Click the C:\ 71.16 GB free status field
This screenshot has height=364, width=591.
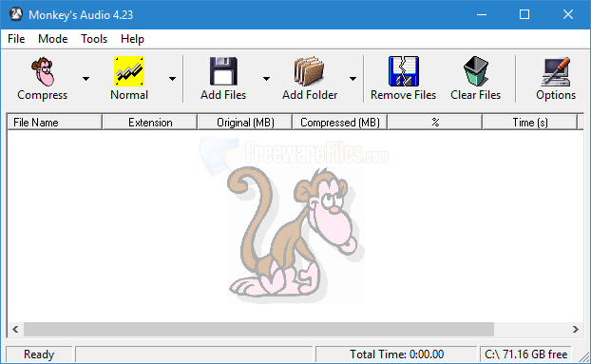point(525,354)
